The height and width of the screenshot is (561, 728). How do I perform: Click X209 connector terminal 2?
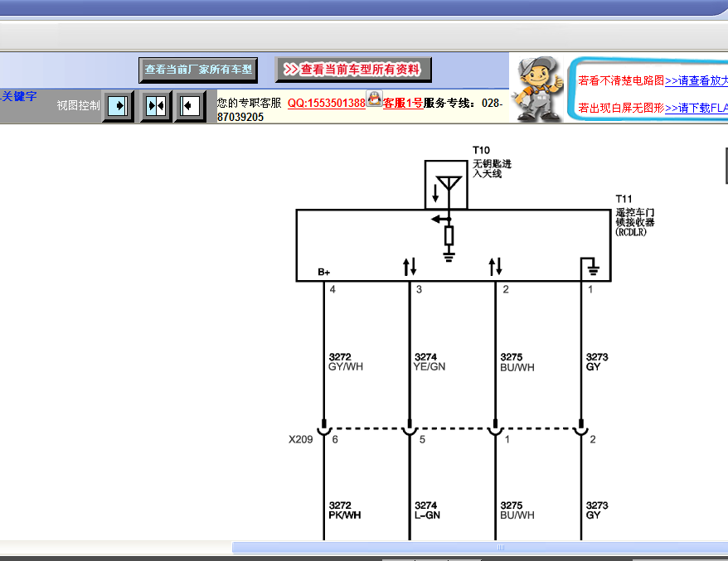580,428
